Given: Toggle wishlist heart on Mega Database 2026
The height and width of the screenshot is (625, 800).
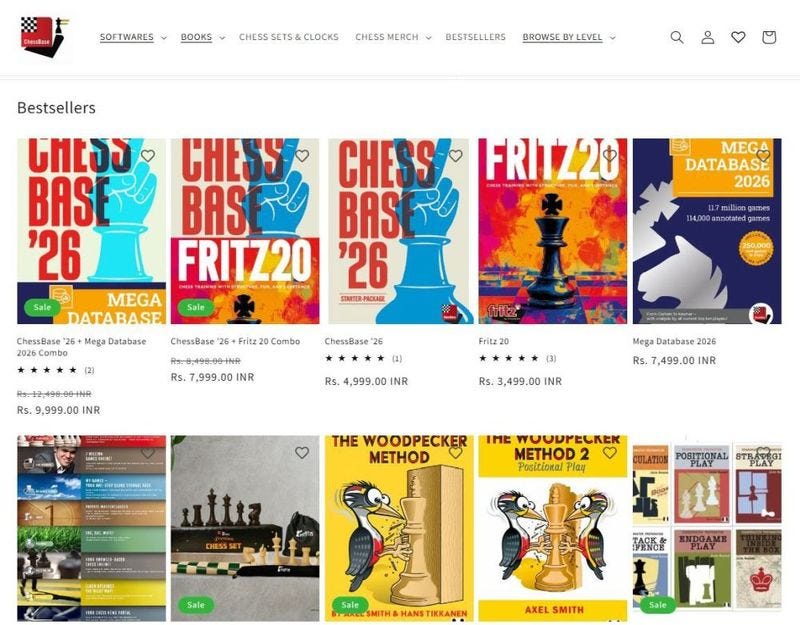Looking at the screenshot, I should pos(763,155).
